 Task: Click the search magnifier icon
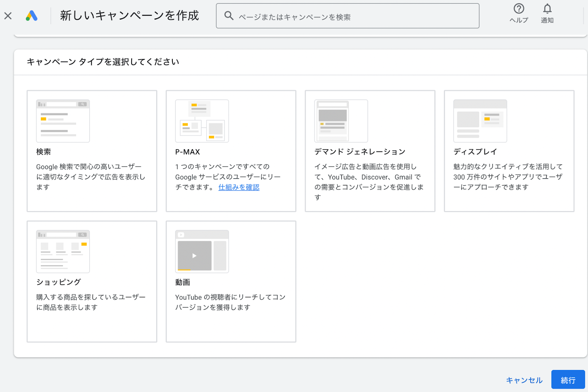pos(229,16)
